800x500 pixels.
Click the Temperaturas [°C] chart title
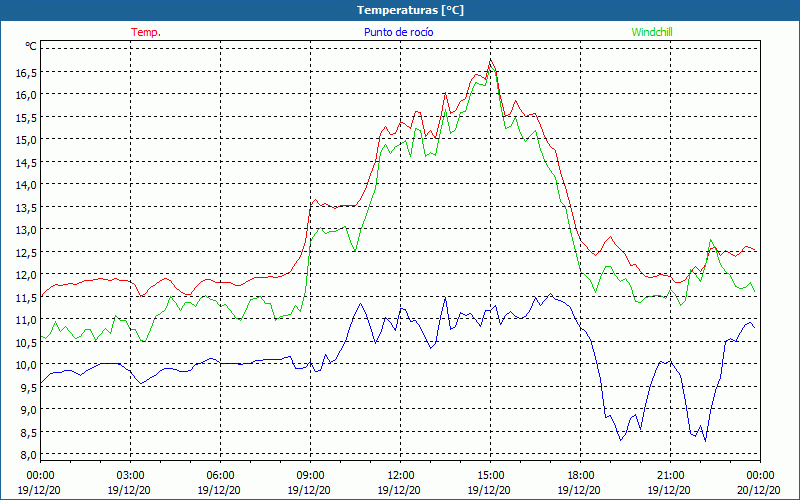[410, 10]
